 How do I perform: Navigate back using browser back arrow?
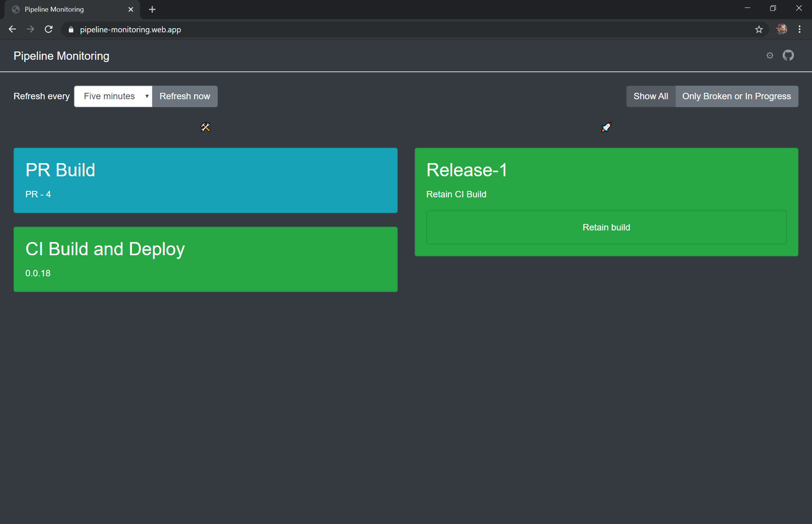click(x=12, y=30)
